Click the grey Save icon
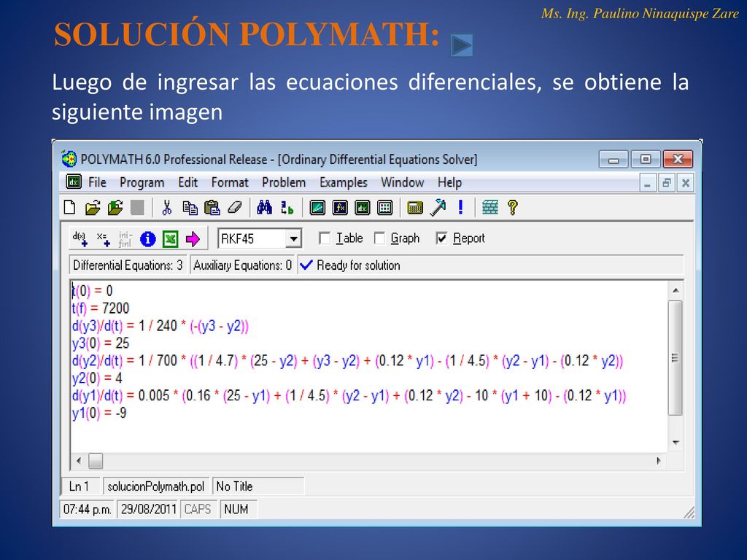Viewport: 747px width, 560px height. pyautogui.click(x=137, y=208)
